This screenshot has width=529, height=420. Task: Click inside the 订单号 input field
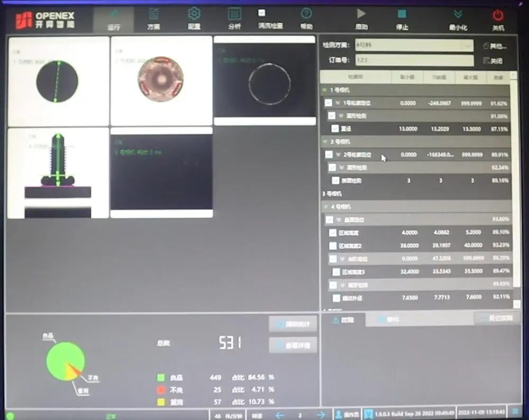tap(413, 60)
